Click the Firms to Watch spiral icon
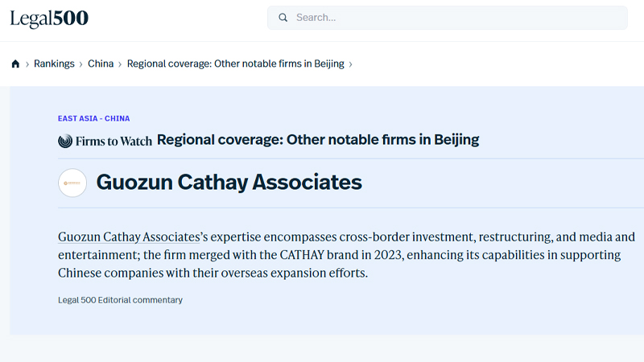 (x=65, y=141)
